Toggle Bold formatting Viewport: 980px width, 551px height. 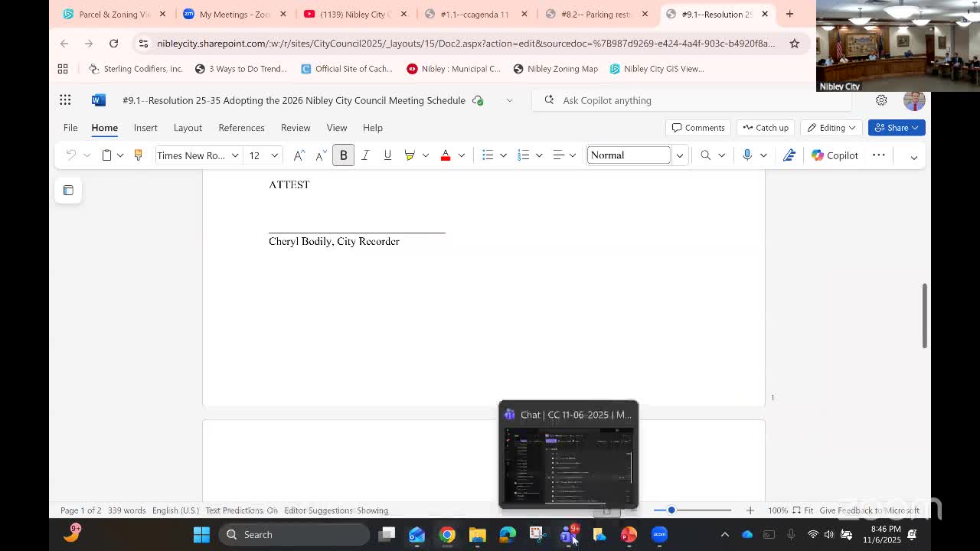[x=343, y=155]
